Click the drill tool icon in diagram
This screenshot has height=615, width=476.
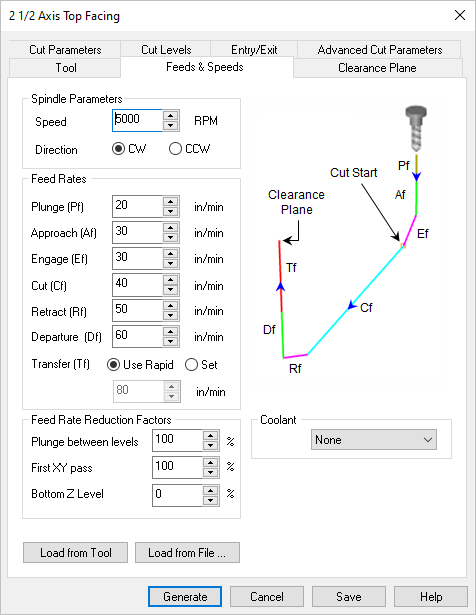pyautogui.click(x=416, y=129)
